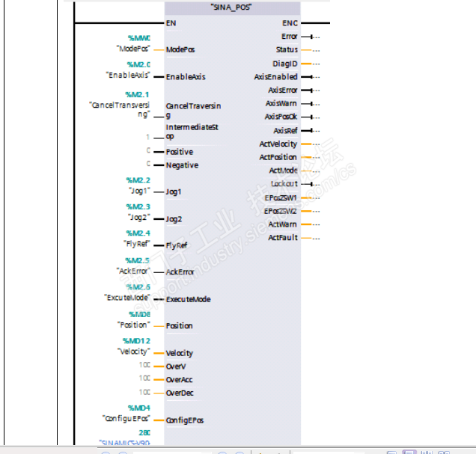Image resolution: width=476 pixels, height=454 pixels.
Task: Select the IntermediateStop pin name
Action: (192, 132)
